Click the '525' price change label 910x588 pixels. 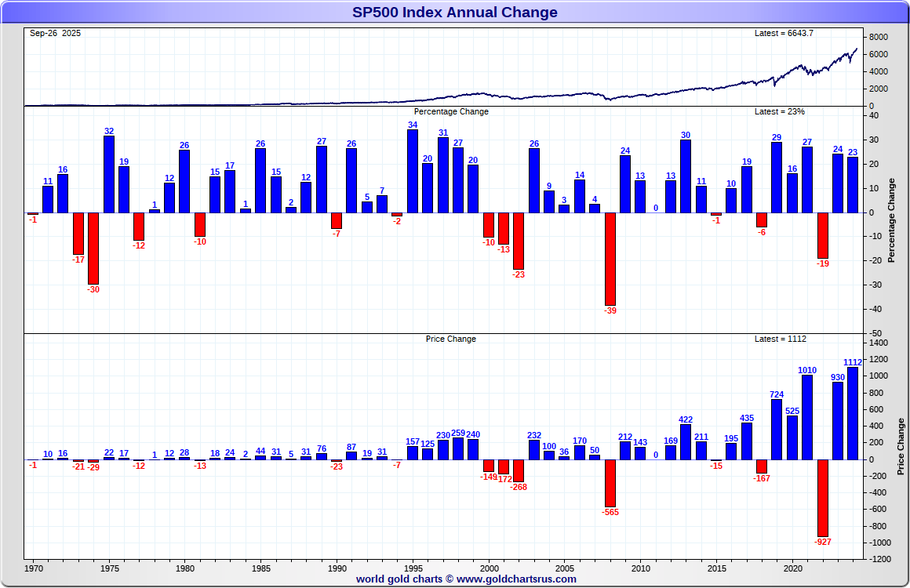point(792,411)
